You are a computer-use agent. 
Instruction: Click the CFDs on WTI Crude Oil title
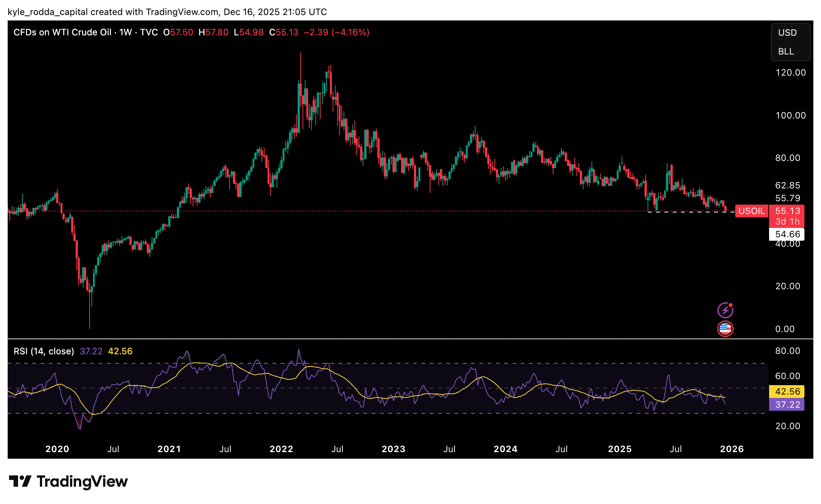(62, 32)
